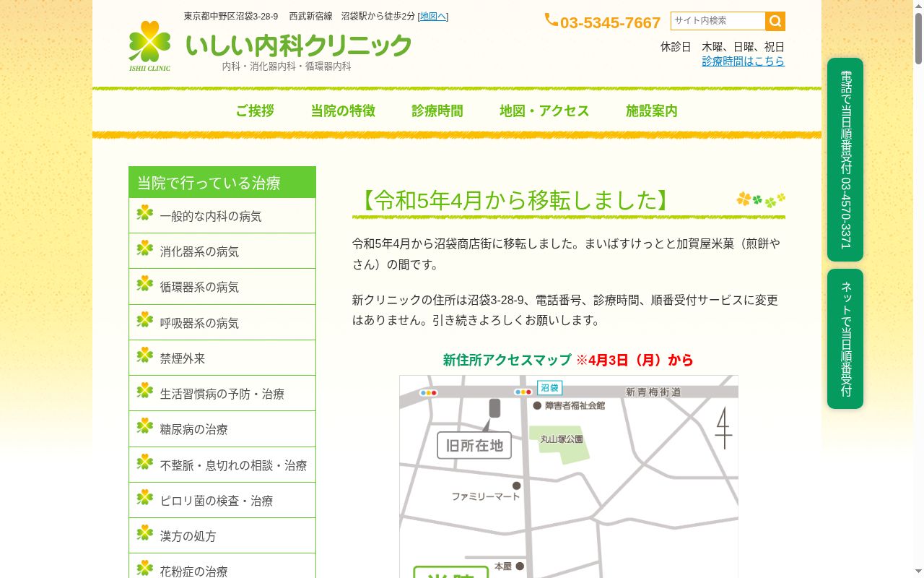This screenshot has width=924, height=578.
Task: Click the clover icon next to 糖尿病の治療
Action: click(x=145, y=426)
